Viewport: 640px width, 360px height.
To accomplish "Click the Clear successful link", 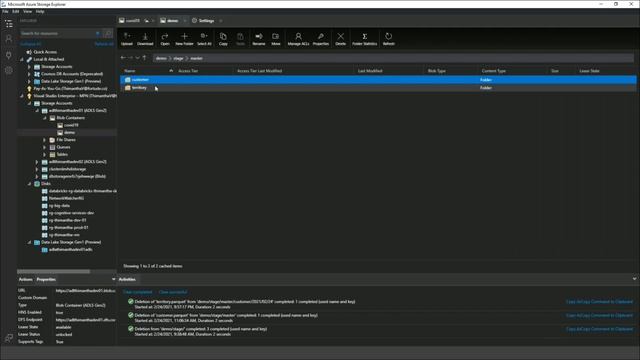I will [x=173, y=292].
